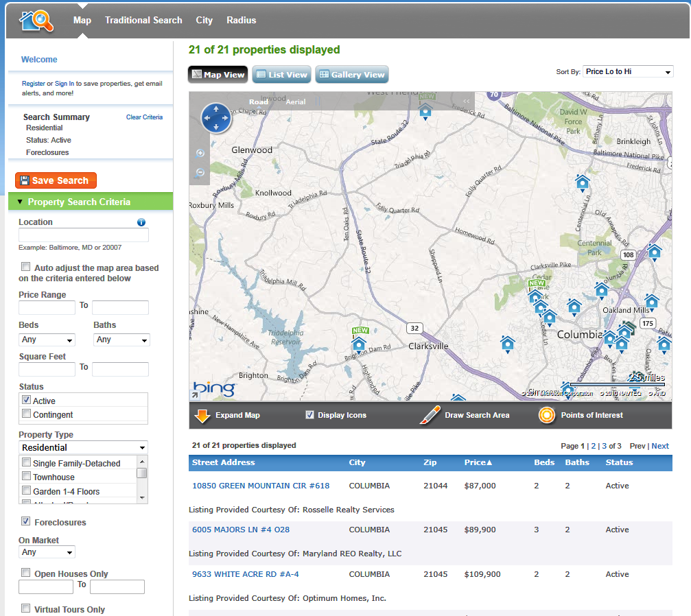Select the Draw Search Area pencil icon

tap(430, 415)
